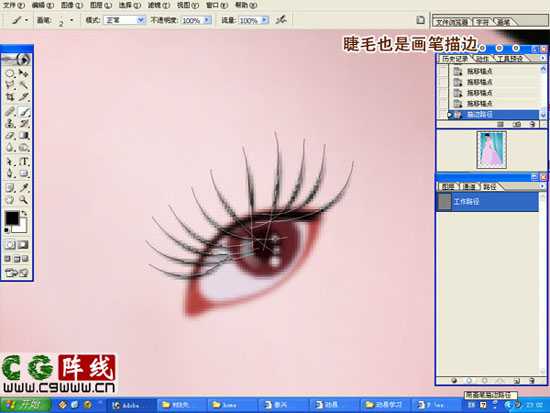Click the dress image thumbnail in navigator
Viewport: 550px width, 413px height.
(x=491, y=150)
